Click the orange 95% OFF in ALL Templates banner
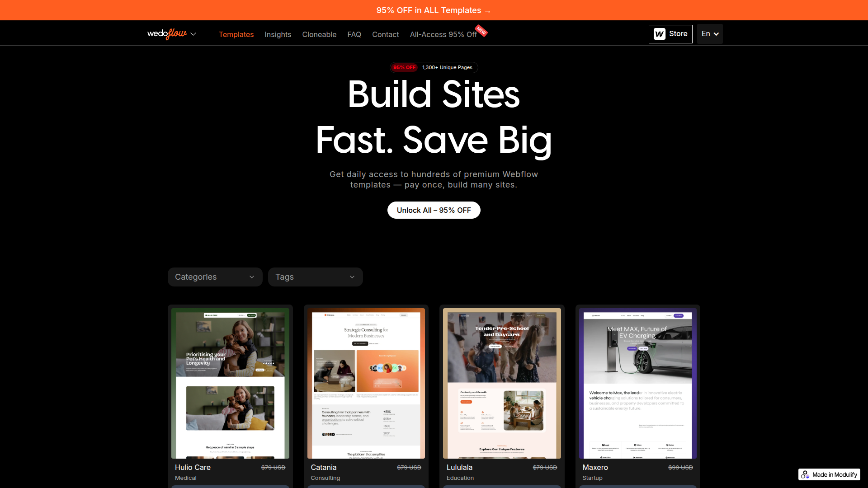 [434, 10]
